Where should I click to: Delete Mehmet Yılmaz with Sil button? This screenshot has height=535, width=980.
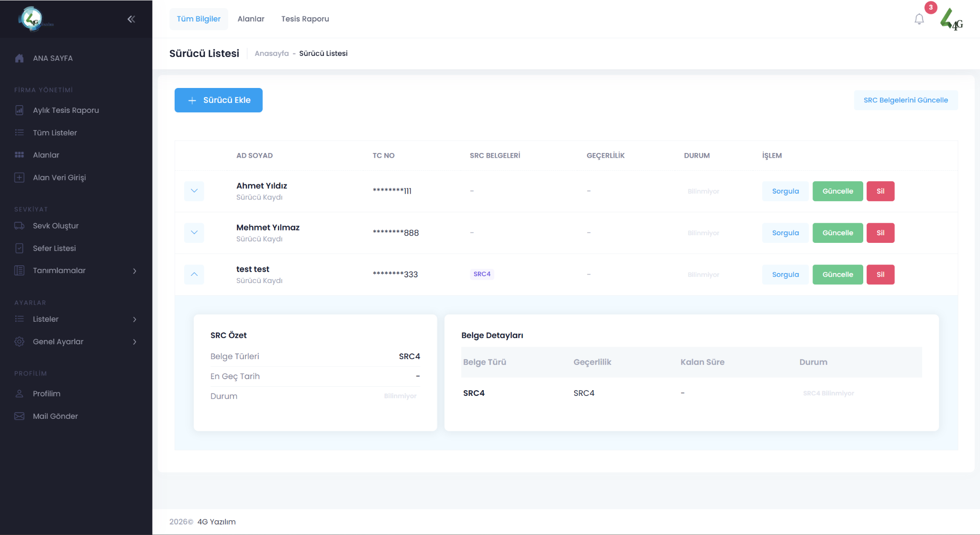pos(880,233)
